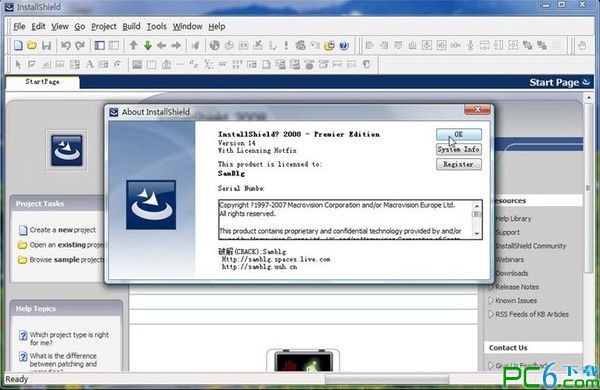Click the blue Help question mark icon
Screen dimensions: 600x390
[x=344, y=46]
